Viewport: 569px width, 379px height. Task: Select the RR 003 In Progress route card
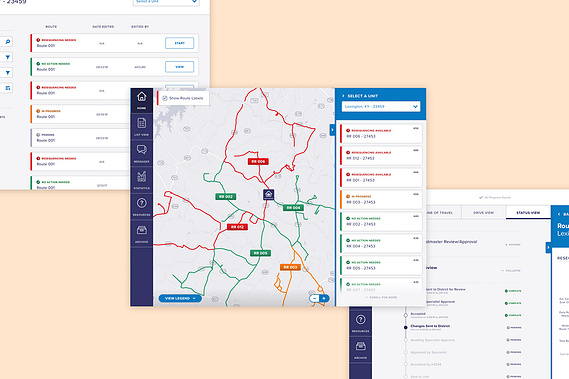click(x=381, y=199)
